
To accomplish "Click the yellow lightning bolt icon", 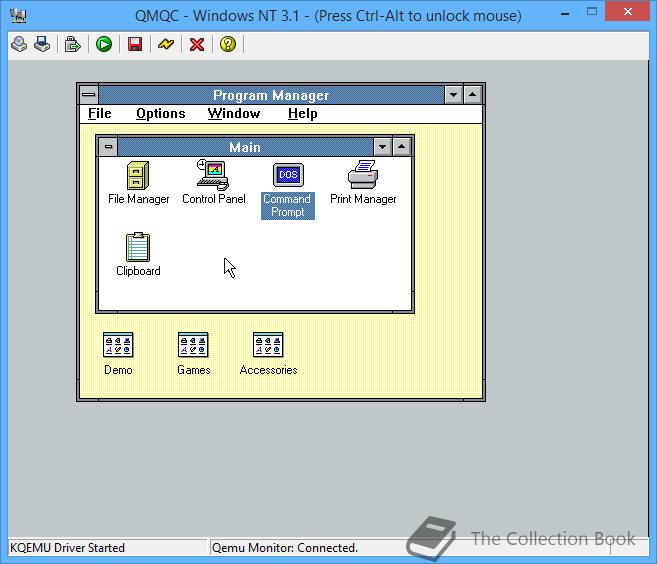I will click(x=166, y=44).
